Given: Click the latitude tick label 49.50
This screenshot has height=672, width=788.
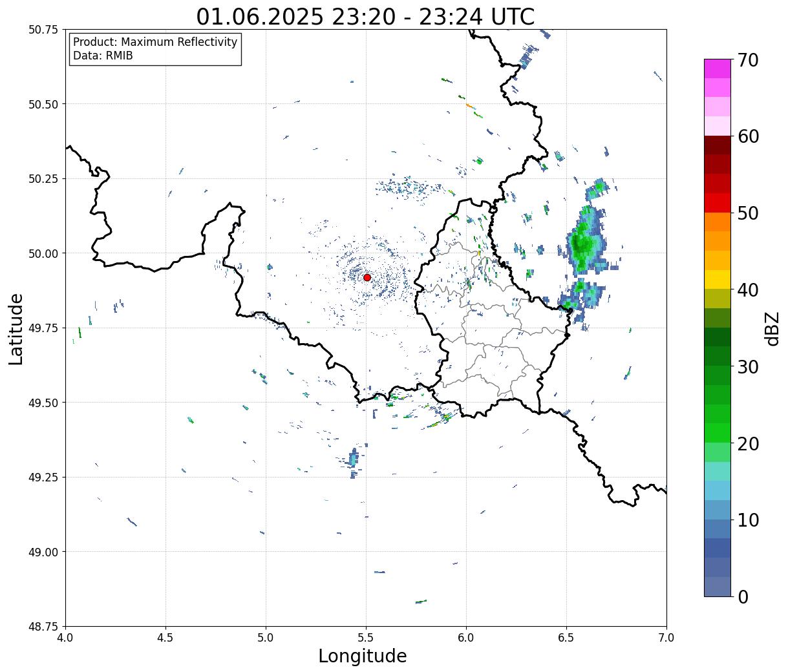Looking at the screenshot, I should (x=43, y=403).
